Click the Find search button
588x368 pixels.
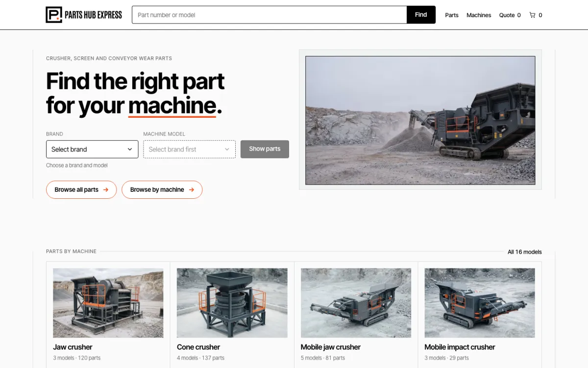pyautogui.click(x=421, y=15)
